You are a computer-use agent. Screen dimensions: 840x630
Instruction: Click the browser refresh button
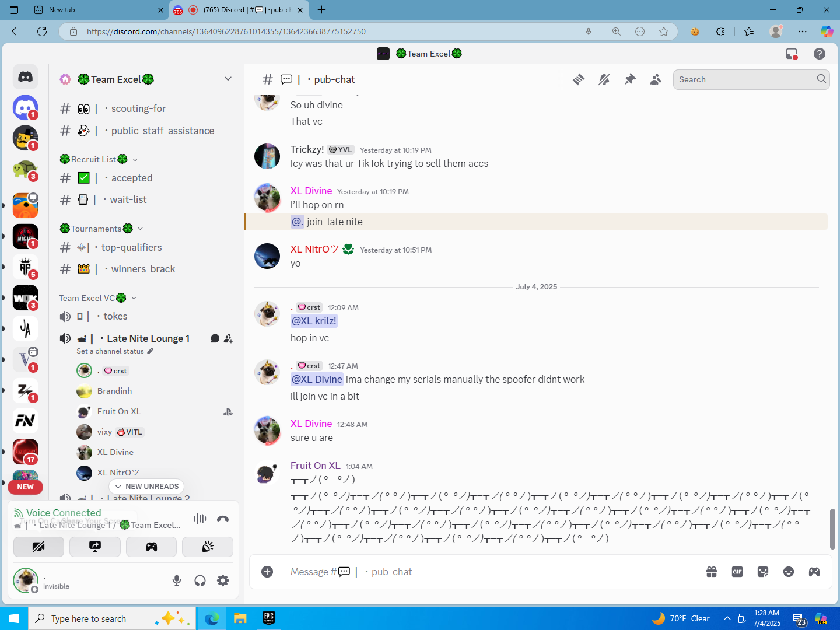(x=42, y=32)
